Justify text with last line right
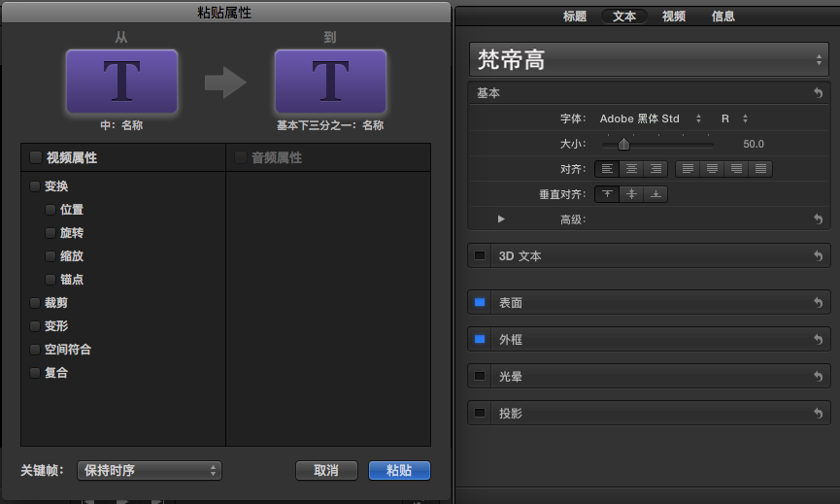Screen dimensions: 840x504 click(737, 169)
